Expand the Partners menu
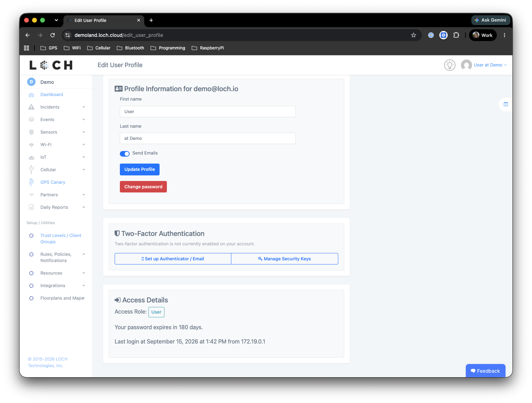 coord(84,195)
